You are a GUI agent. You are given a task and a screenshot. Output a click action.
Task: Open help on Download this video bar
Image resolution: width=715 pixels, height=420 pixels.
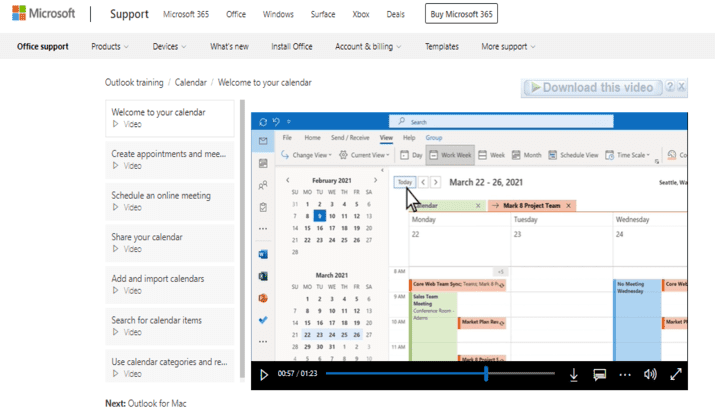(670, 86)
